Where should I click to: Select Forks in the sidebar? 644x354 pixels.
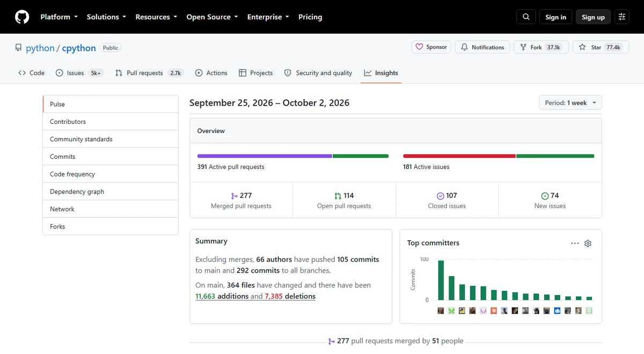click(111, 226)
